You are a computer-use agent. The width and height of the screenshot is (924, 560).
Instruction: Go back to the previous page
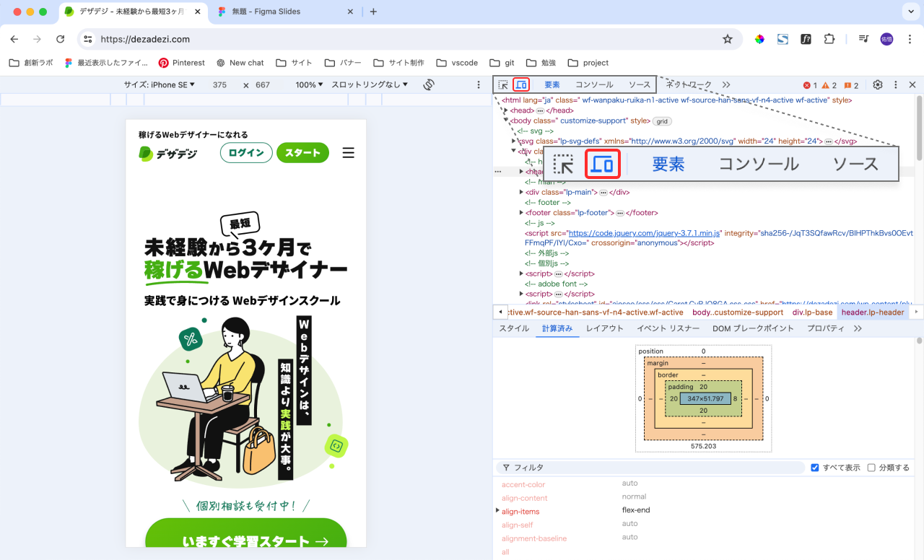(x=14, y=39)
